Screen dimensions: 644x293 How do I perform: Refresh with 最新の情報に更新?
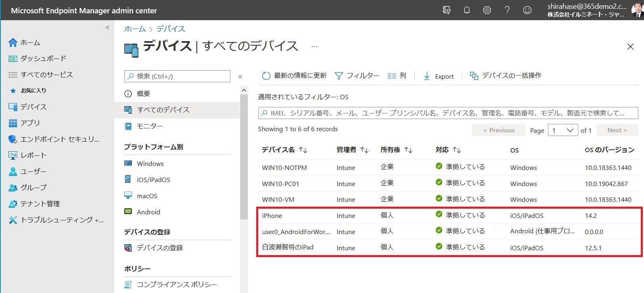coord(294,76)
